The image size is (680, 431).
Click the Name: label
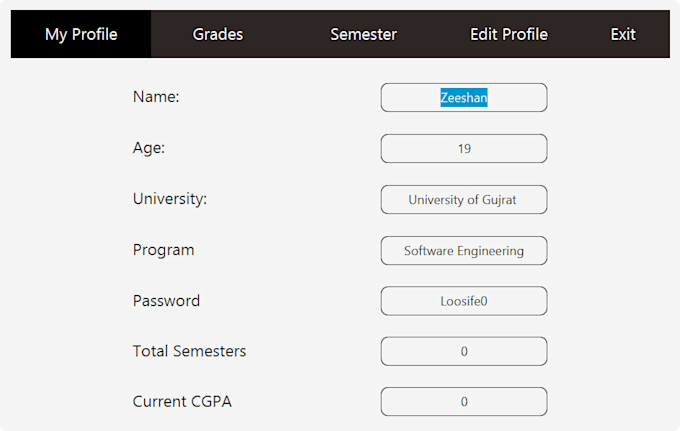tap(155, 97)
